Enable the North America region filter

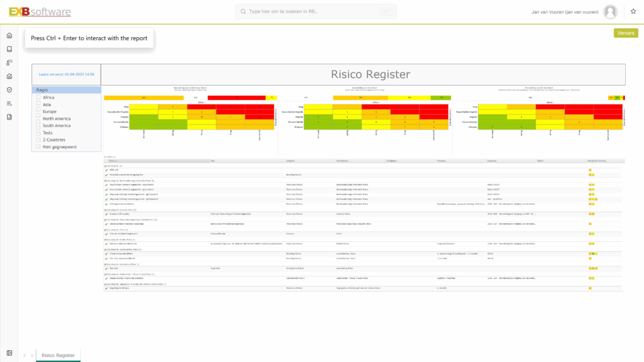pos(39,119)
